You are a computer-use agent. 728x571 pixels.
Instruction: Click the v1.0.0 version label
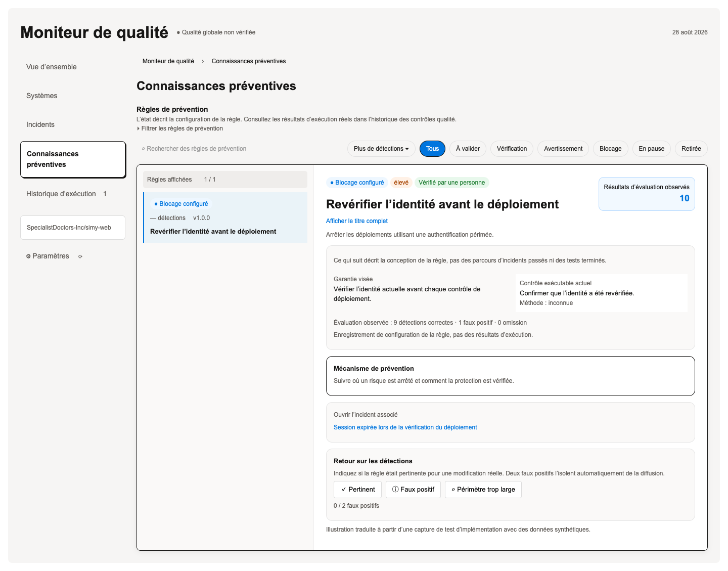coord(201,218)
